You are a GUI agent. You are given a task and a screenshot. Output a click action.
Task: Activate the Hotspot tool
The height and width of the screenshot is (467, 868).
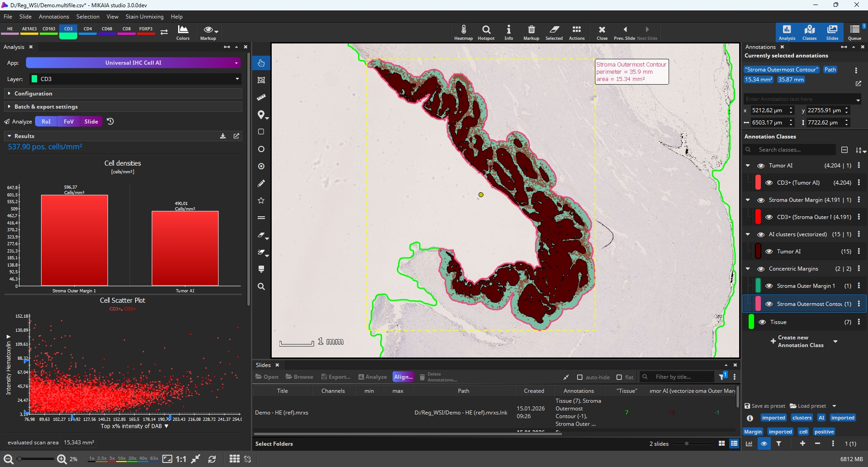coord(486,32)
